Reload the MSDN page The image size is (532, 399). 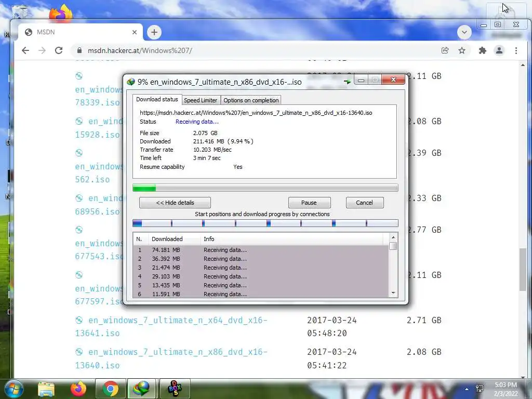click(59, 50)
